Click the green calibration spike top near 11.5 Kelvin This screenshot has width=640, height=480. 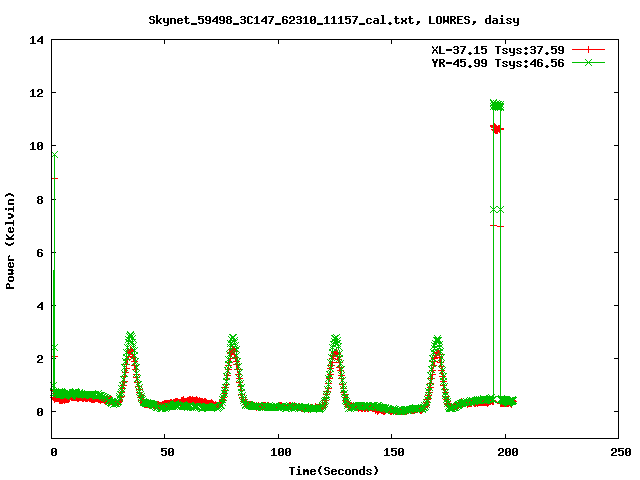(x=497, y=105)
